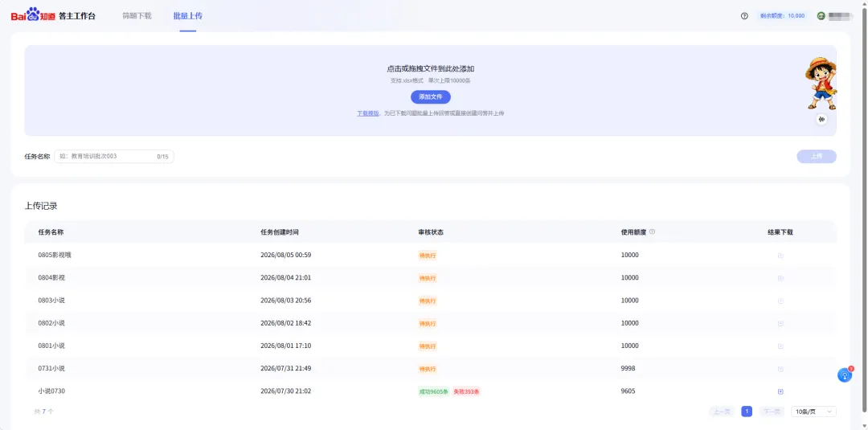Image resolution: width=868 pixels, height=430 pixels.
Task: Click page number 1 in pagination
Action: pyautogui.click(x=747, y=412)
